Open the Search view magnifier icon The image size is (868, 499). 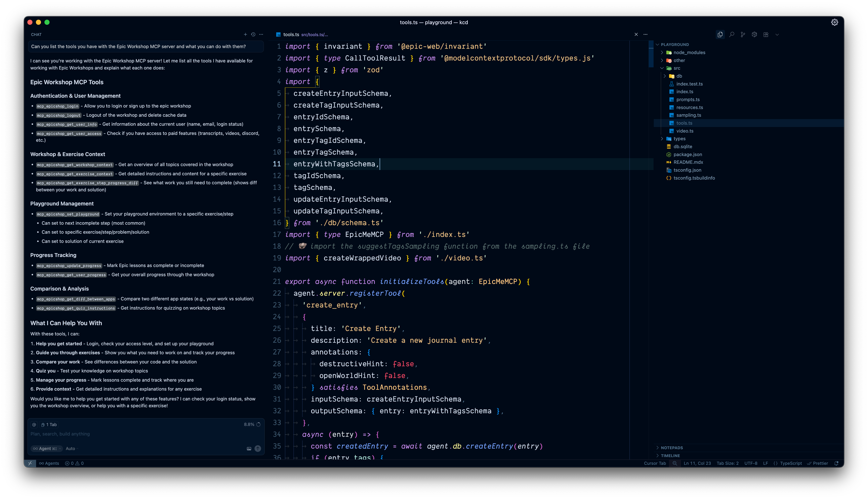(732, 35)
